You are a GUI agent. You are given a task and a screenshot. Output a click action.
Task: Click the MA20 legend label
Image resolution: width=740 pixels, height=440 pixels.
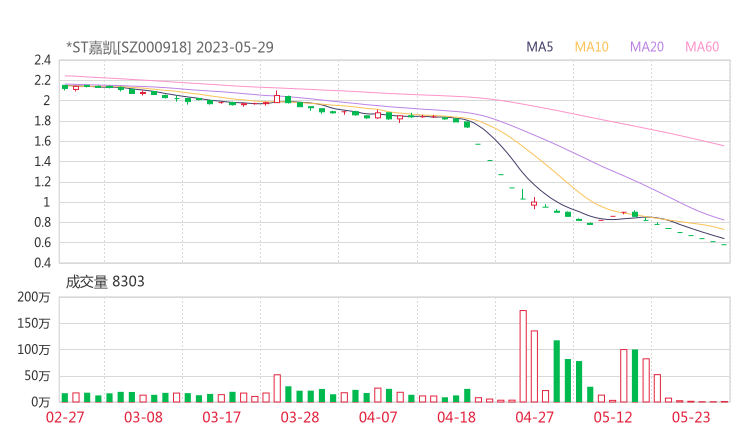647,47
